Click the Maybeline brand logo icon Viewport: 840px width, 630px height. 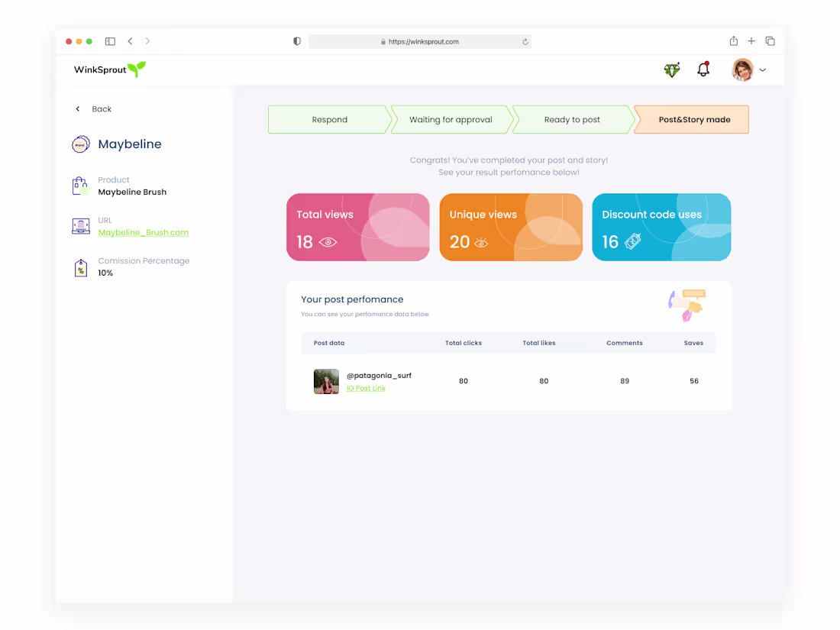[81, 144]
